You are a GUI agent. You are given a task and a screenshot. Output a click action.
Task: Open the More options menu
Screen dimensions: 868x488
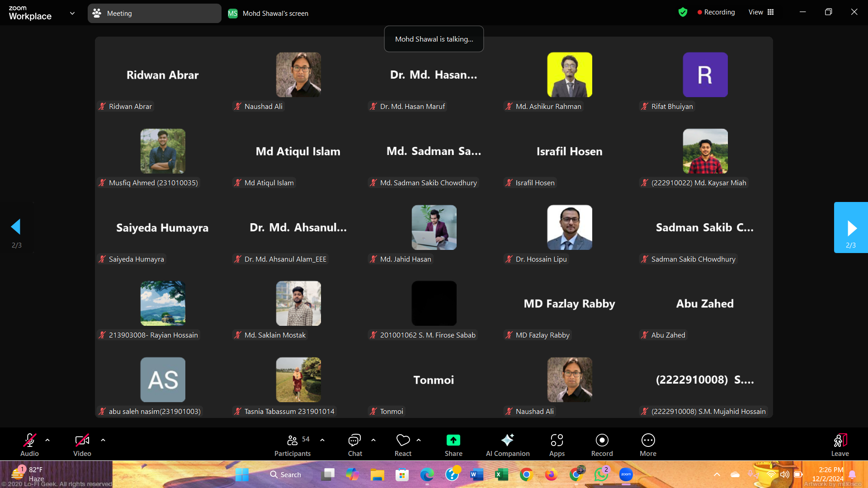point(648,441)
